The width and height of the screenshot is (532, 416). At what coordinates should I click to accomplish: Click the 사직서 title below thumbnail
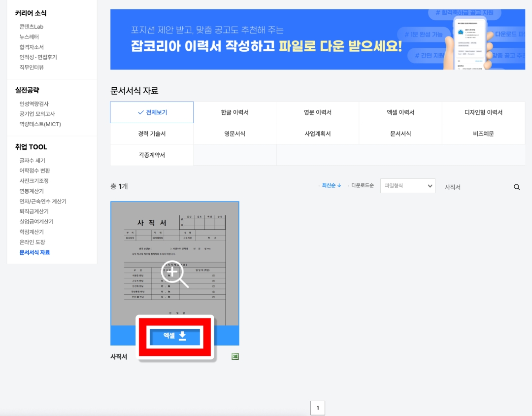coord(119,356)
